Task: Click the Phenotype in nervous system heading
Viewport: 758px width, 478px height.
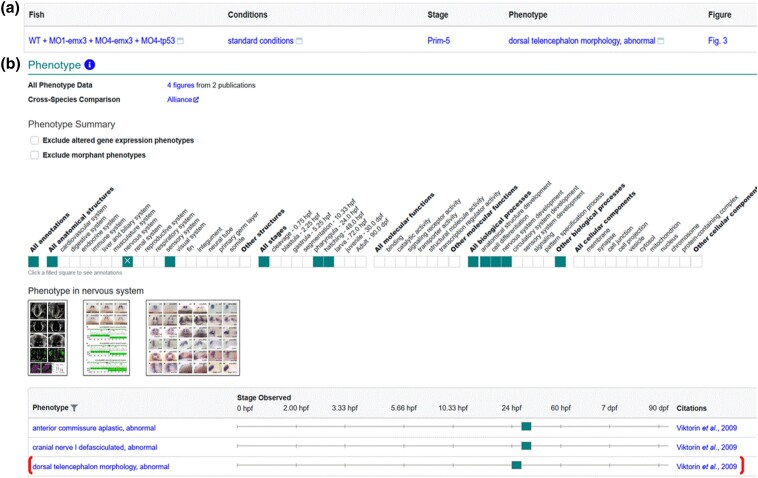Action: point(86,291)
